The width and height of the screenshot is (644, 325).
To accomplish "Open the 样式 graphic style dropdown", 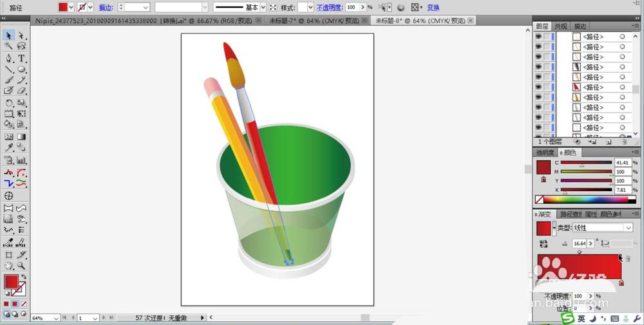I will (x=310, y=7).
